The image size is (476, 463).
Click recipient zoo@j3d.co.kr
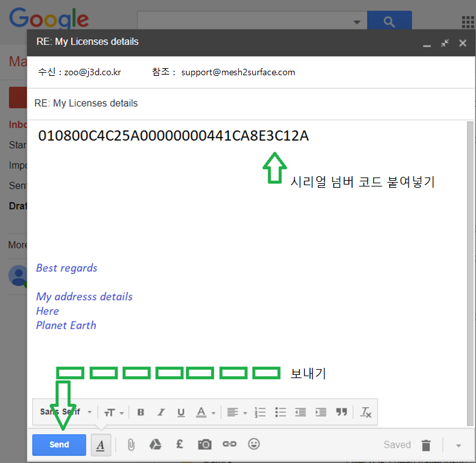93,72
